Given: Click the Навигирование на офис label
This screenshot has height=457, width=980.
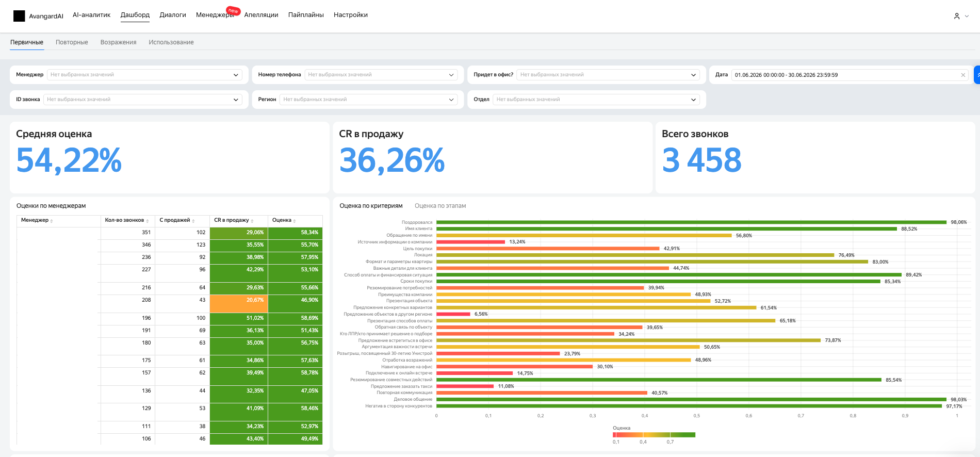Looking at the screenshot, I should pyautogui.click(x=407, y=367).
